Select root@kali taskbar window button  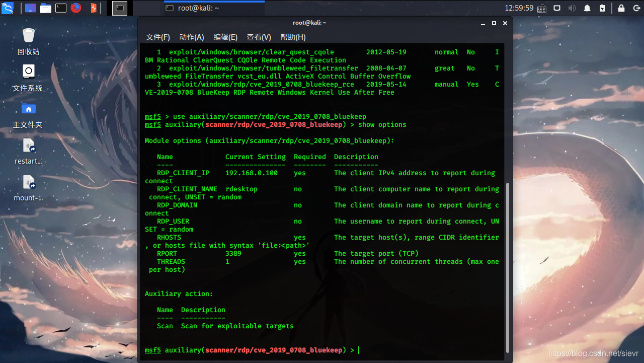coord(214,8)
